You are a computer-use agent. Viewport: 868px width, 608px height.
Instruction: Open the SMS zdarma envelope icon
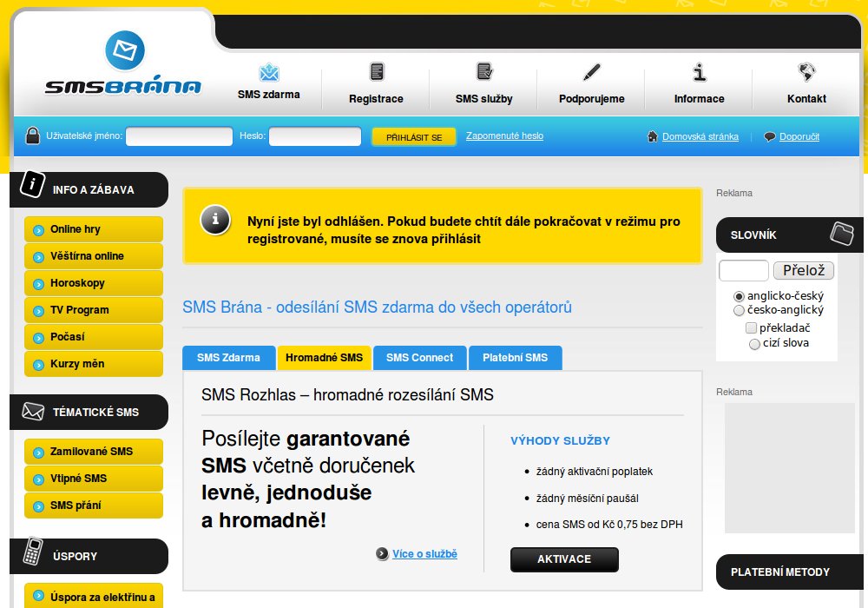click(x=269, y=73)
